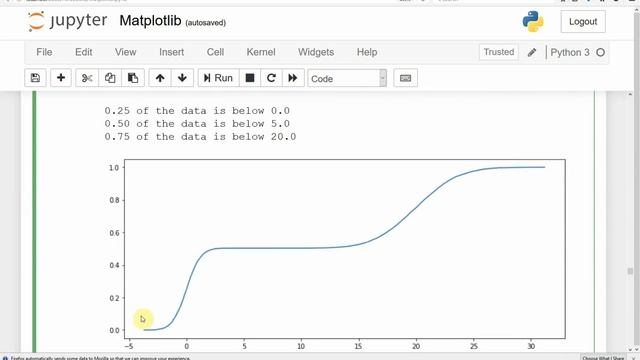
Task: Run the current cell
Action: pos(218,78)
